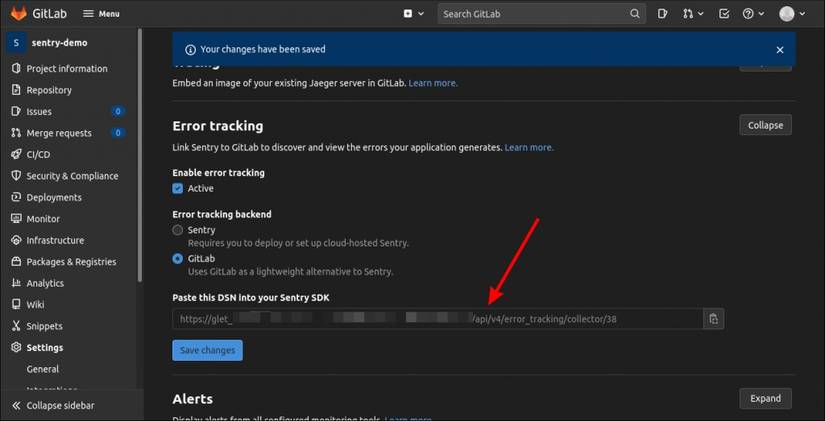Click the Wiki sidebar icon

coord(16,305)
